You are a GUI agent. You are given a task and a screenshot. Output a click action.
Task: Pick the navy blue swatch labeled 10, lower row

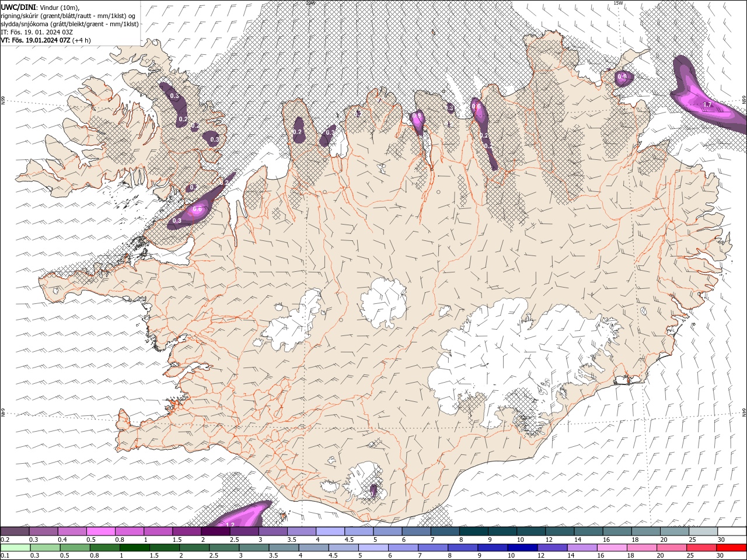522,548
